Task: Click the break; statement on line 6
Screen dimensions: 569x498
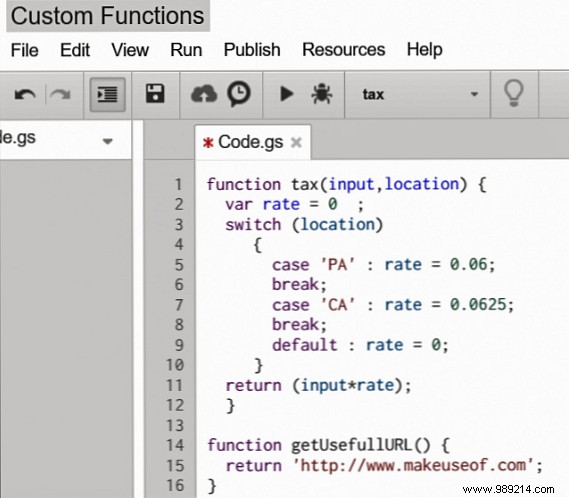Action: 299,285
